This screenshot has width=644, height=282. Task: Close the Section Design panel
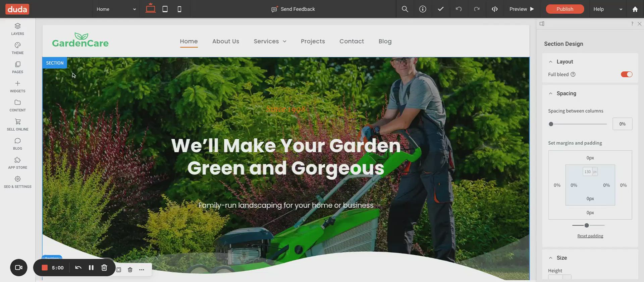[639, 24]
